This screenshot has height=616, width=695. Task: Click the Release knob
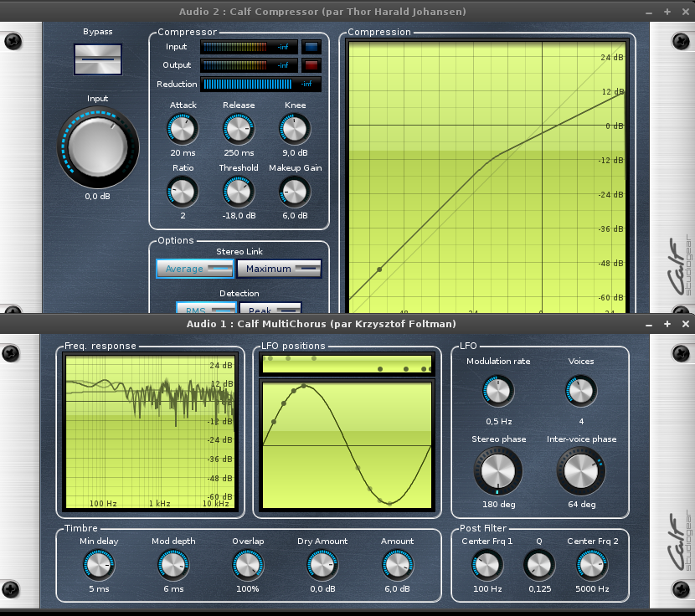(238, 129)
